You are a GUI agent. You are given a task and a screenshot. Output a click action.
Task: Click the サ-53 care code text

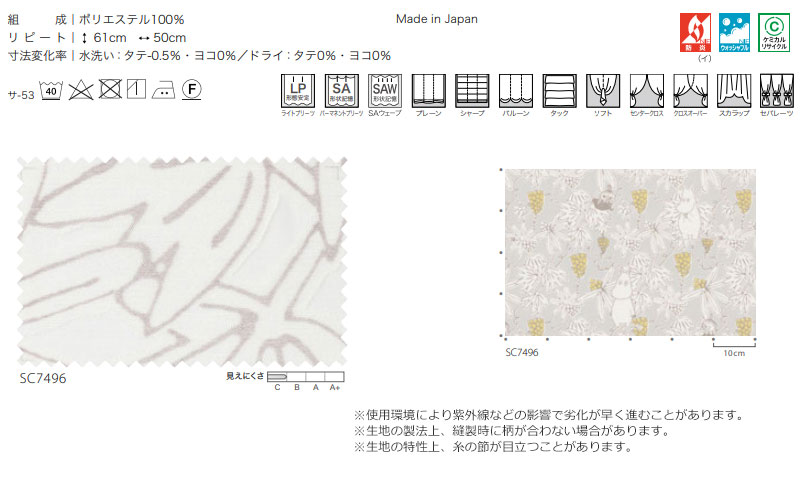click(x=21, y=95)
